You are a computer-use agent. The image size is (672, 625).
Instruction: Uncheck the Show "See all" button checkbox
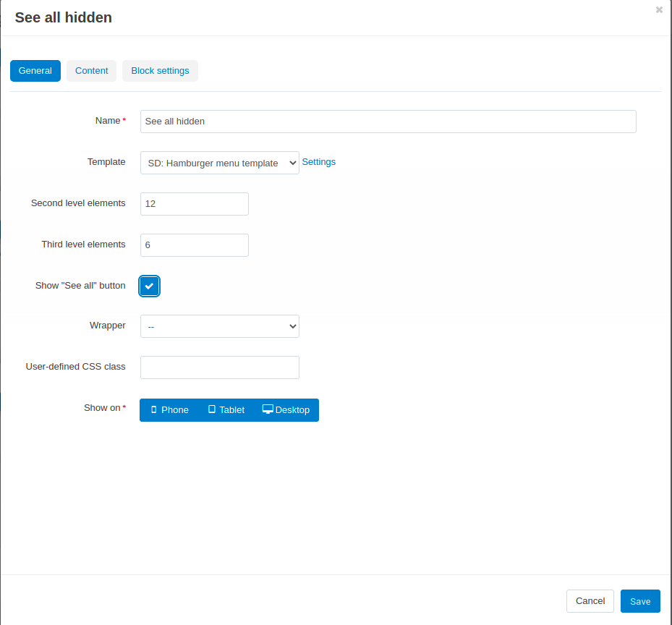149,286
